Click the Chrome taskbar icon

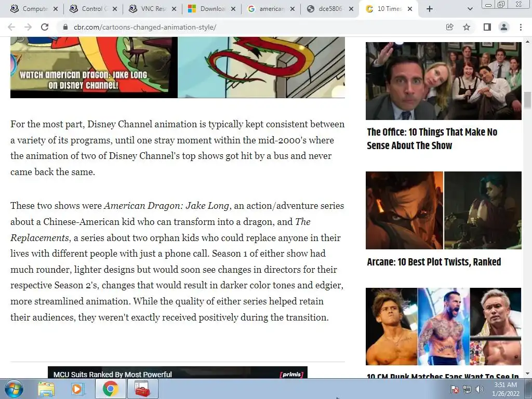(x=110, y=389)
